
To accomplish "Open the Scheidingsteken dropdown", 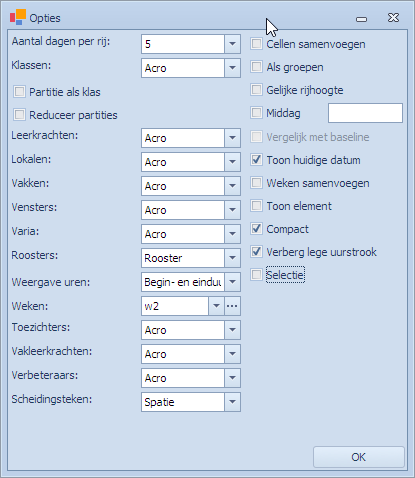I will click(232, 402).
